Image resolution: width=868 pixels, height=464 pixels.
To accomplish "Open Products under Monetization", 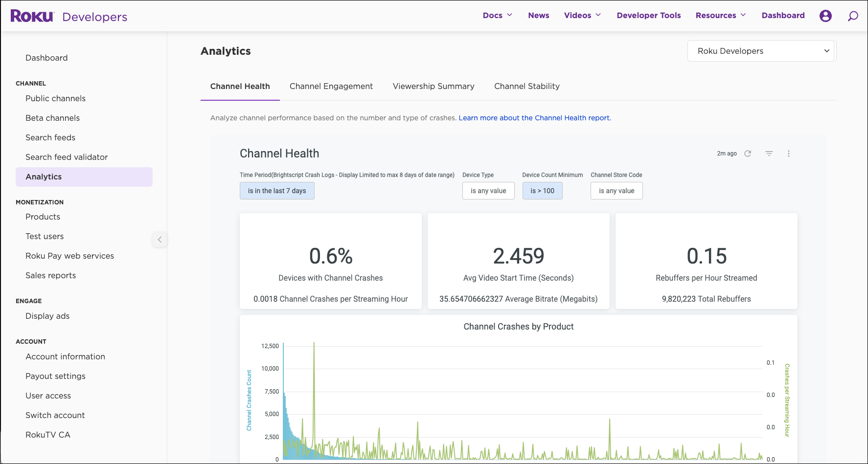I will tap(43, 217).
